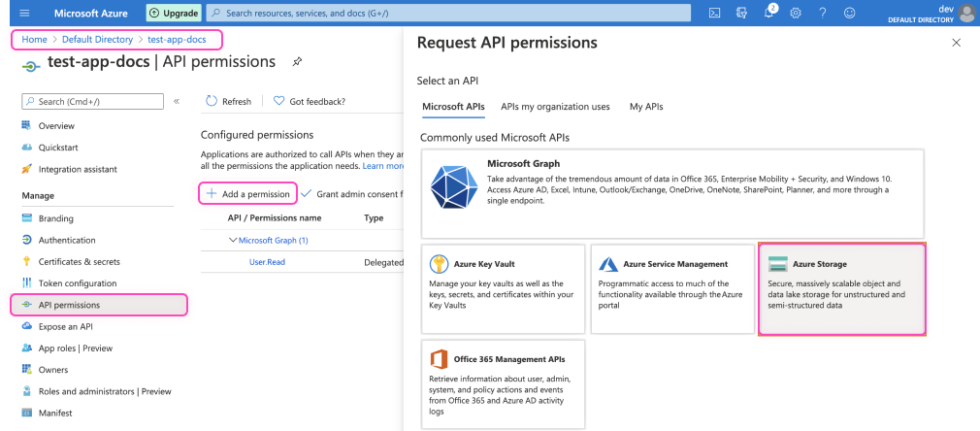The width and height of the screenshot is (980, 431).
Task: Open the directory and subscription filter icon
Action: coord(741,13)
